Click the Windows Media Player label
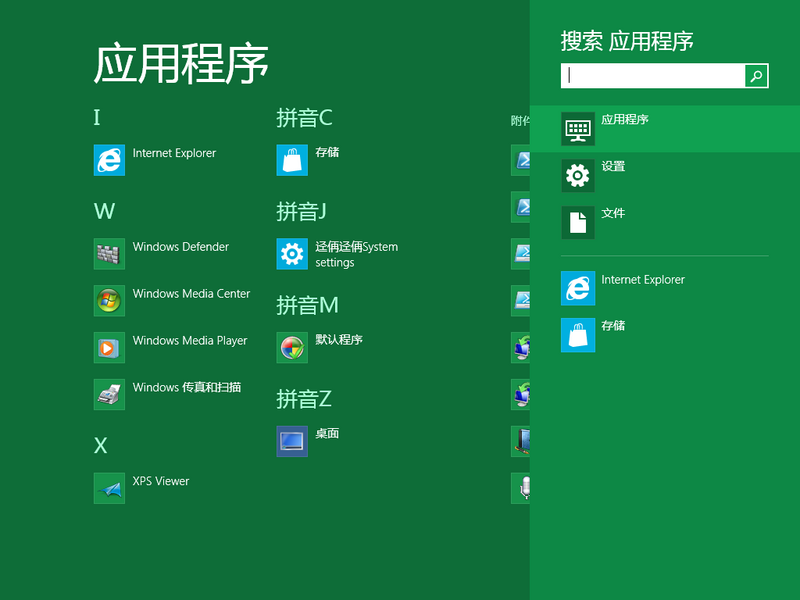Image resolution: width=800 pixels, height=600 pixels. [x=190, y=341]
